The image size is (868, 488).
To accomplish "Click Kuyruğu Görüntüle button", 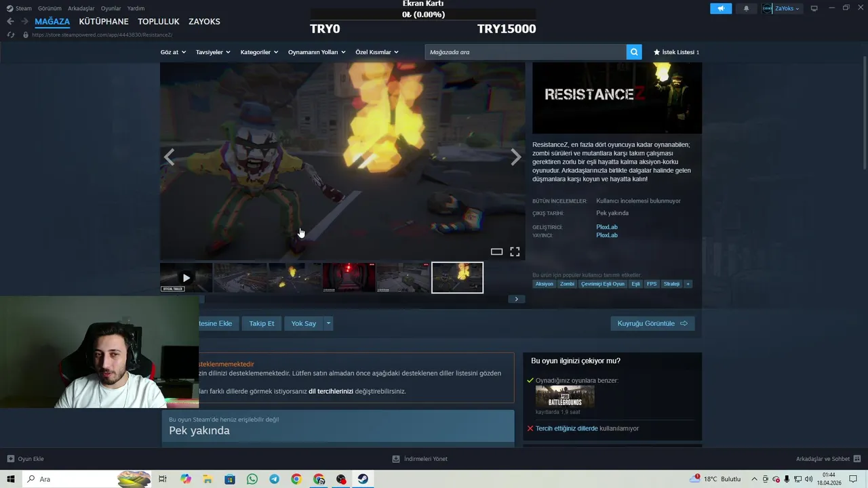I will tap(652, 323).
